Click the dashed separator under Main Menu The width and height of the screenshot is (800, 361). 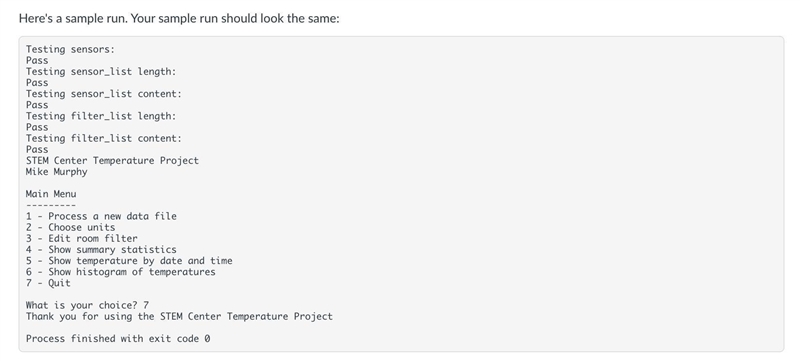tap(51, 205)
